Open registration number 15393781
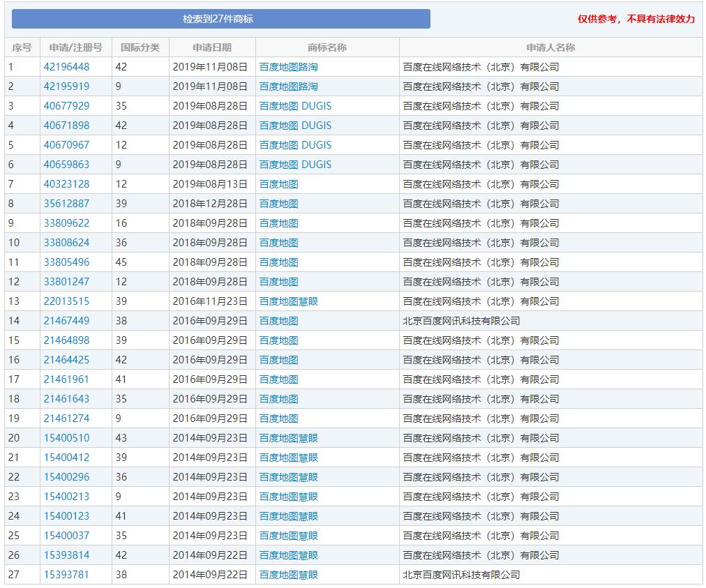Viewport: 706px width, 588px height. pyautogui.click(x=66, y=575)
